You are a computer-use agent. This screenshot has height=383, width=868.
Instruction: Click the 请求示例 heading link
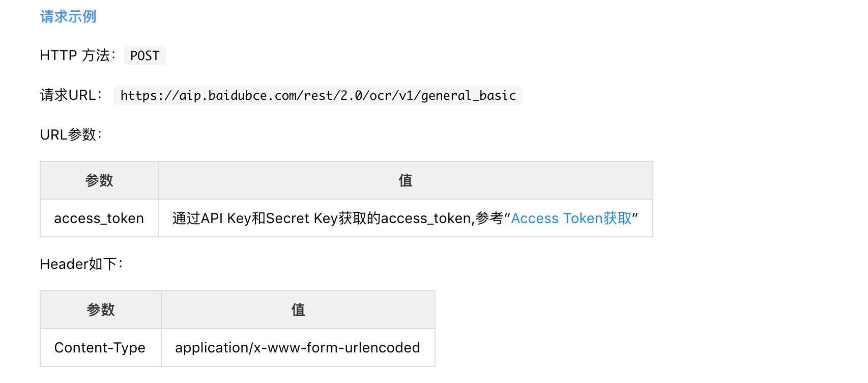(x=68, y=17)
